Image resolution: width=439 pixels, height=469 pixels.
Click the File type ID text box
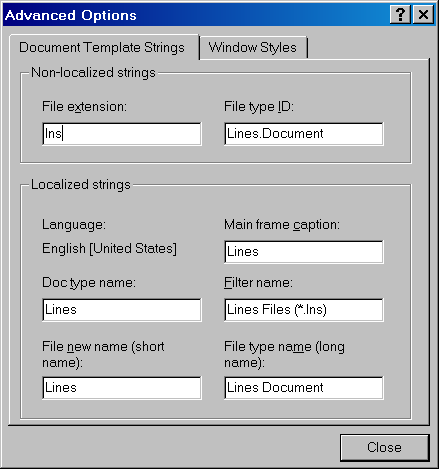point(304,134)
